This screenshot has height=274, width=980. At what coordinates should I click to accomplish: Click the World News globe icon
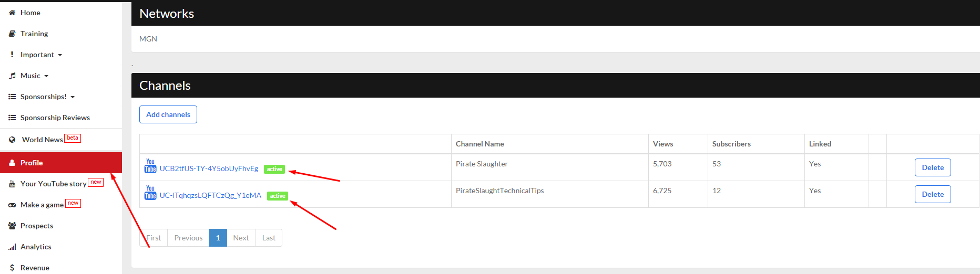tap(12, 140)
